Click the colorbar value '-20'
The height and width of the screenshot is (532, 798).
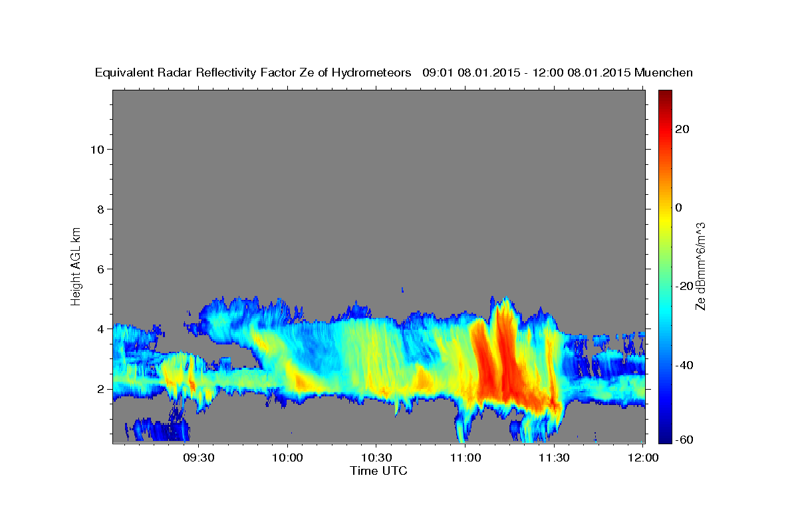click(x=684, y=286)
